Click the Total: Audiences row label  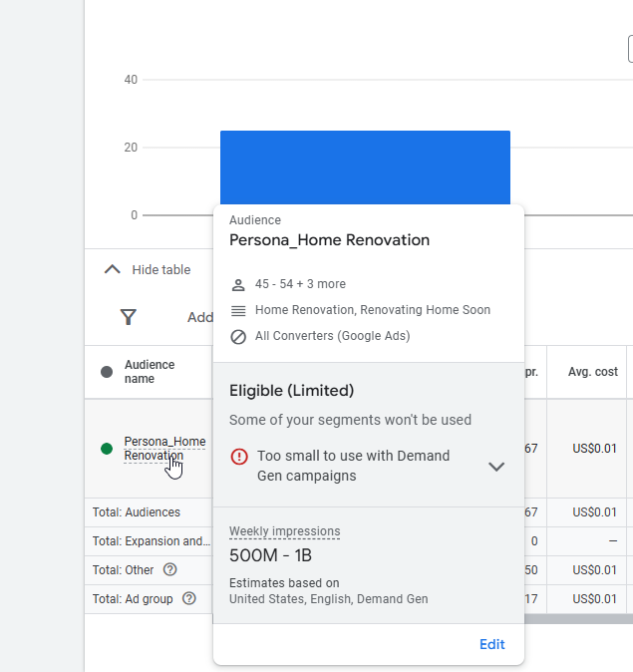coord(137,512)
